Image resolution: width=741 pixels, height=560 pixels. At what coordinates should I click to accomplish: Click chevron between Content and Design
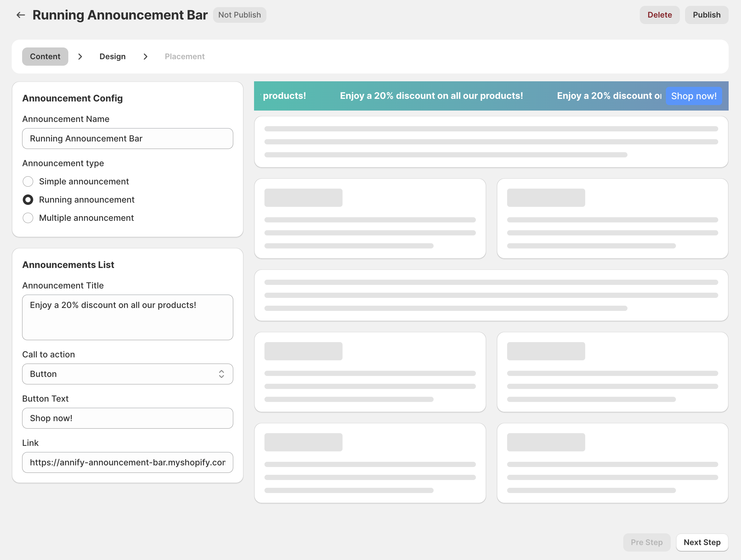(x=80, y=57)
